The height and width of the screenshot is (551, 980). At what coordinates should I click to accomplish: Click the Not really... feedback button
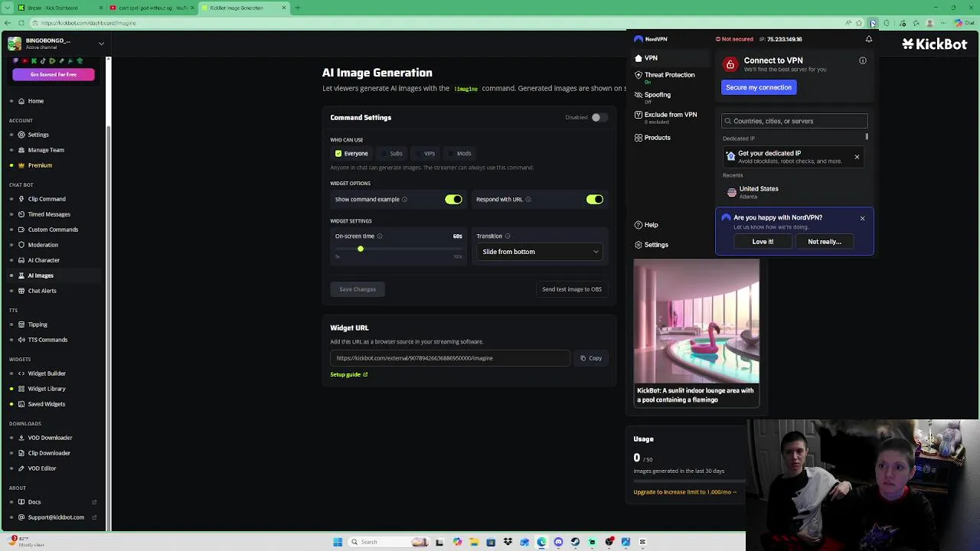pyautogui.click(x=825, y=242)
